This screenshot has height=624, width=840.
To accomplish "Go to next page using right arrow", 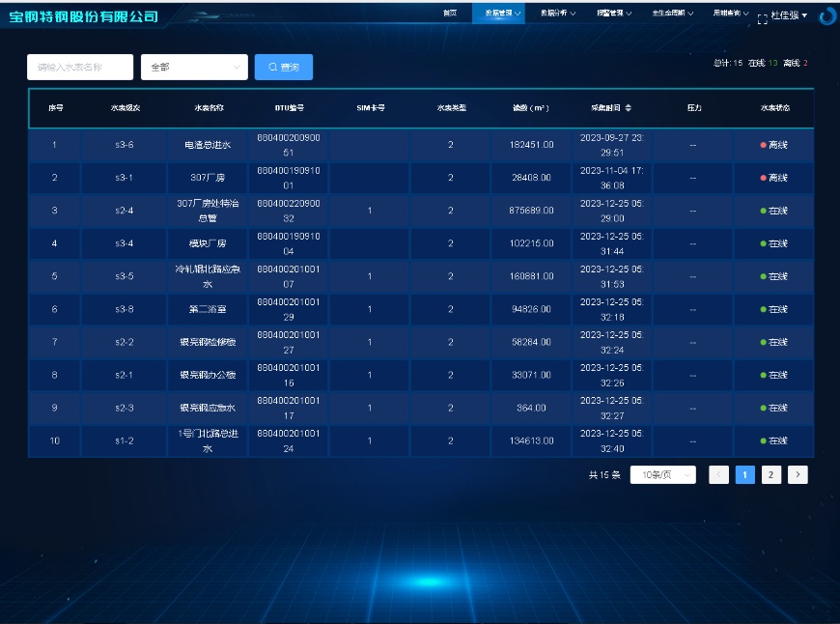I will click(798, 474).
